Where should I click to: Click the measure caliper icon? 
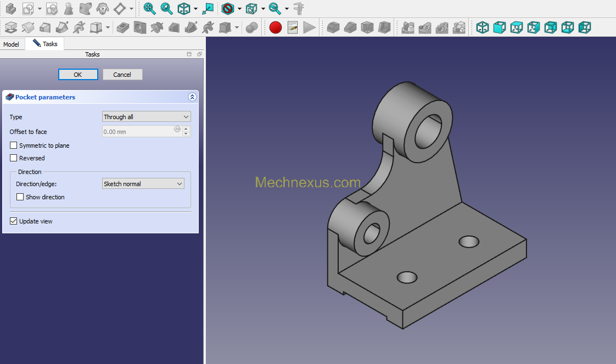point(299,9)
